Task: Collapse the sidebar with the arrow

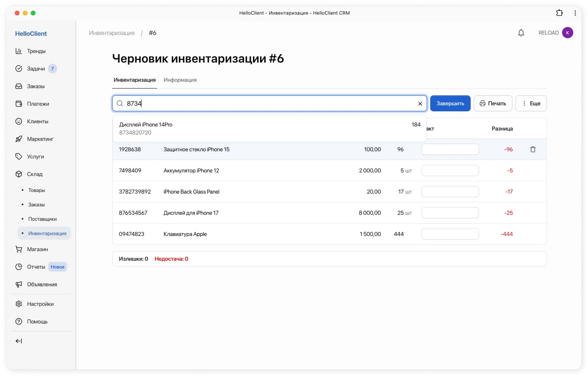Action: tap(19, 340)
